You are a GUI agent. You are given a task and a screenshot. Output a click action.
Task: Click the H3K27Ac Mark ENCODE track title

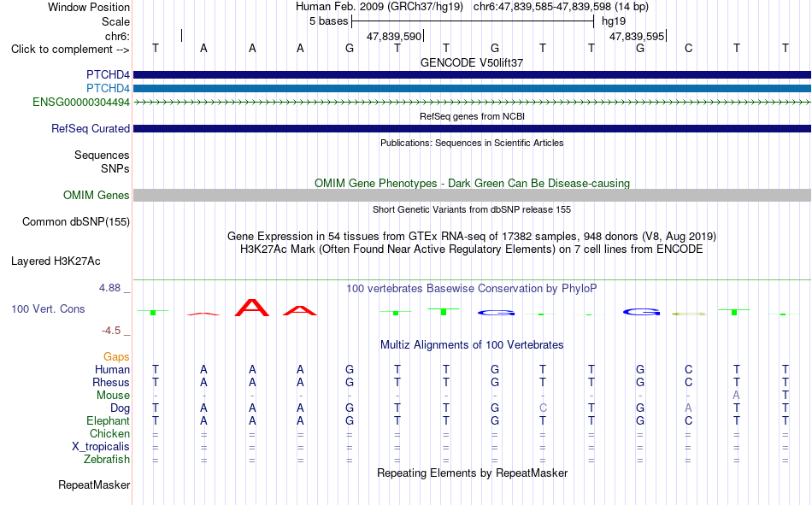(472, 250)
